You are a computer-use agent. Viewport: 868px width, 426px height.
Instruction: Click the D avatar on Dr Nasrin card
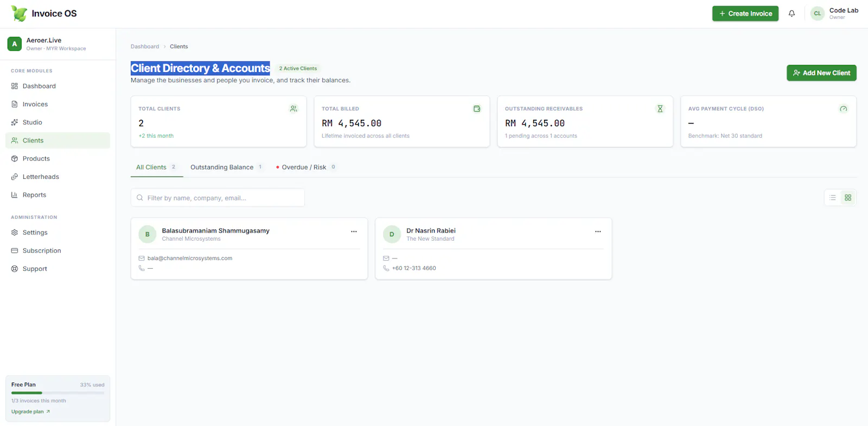pos(392,235)
